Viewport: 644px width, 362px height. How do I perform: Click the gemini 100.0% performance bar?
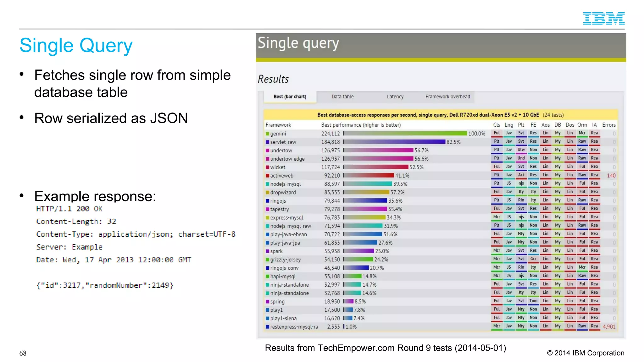pos(405,134)
